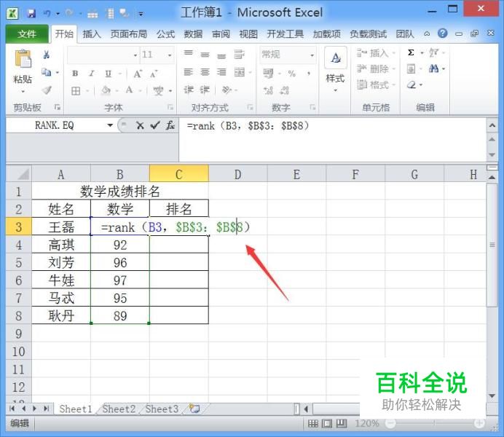Open the Sheet2 worksheet tab
The height and width of the screenshot is (437, 504).
click(x=119, y=409)
